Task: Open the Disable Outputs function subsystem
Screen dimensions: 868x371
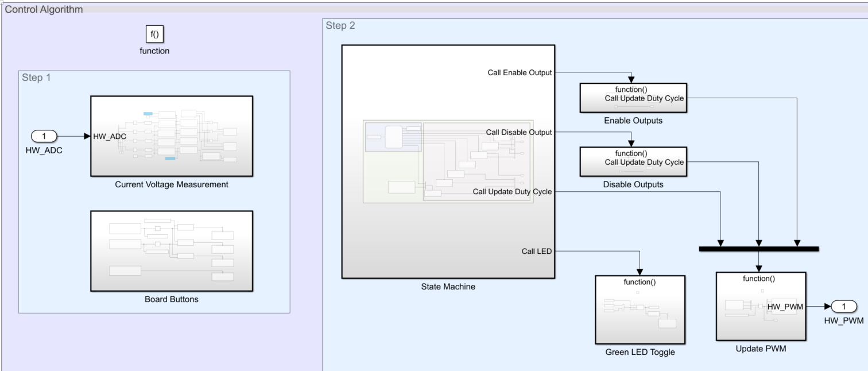Action: point(633,161)
